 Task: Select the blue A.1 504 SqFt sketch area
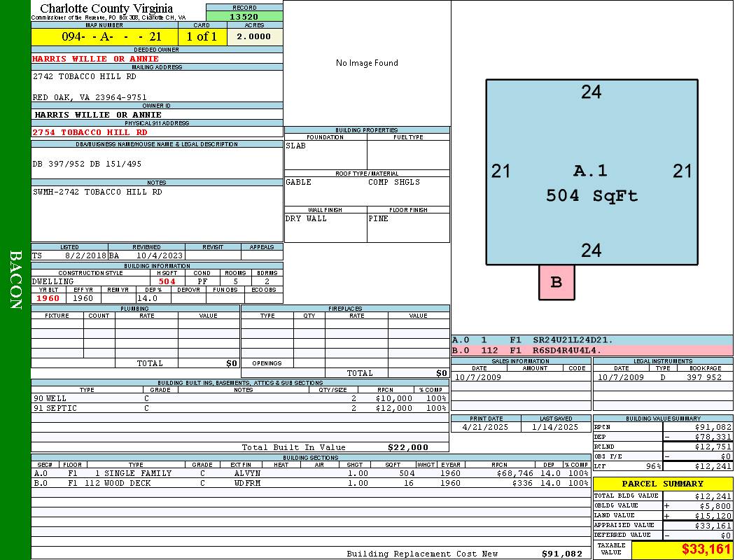591,171
